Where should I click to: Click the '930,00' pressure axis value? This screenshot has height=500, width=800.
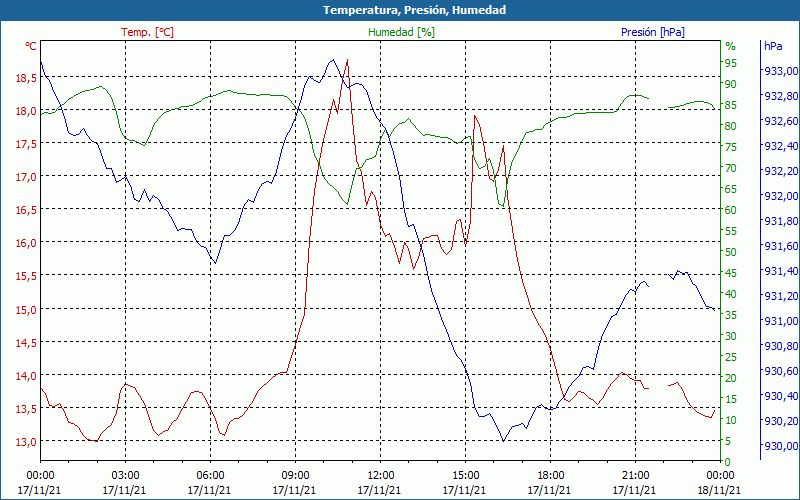(781, 446)
